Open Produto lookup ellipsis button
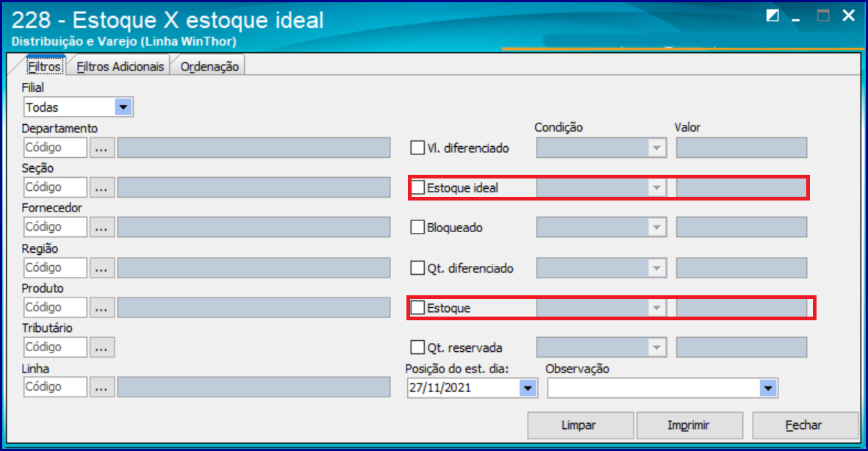Screen dimensions: 868x451 coord(102,308)
